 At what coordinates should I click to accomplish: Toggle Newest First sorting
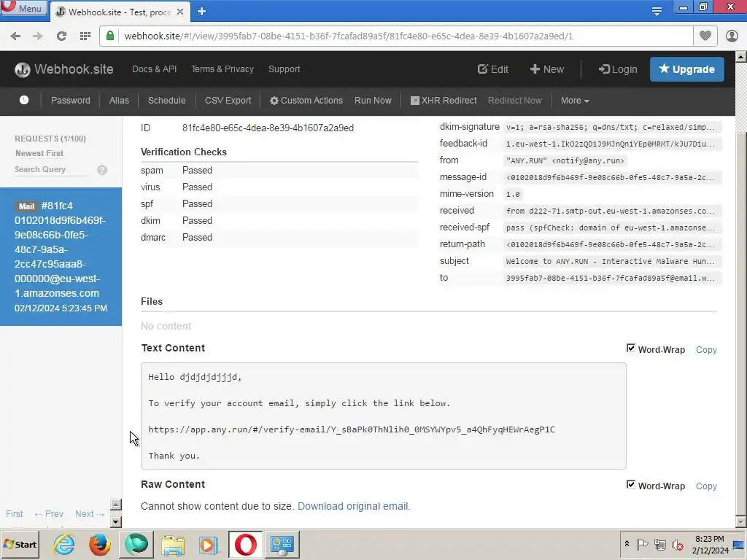tap(39, 153)
